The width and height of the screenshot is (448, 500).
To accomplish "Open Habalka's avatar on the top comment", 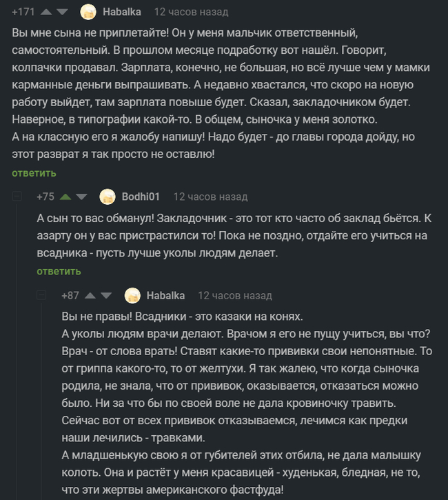I will (88, 12).
